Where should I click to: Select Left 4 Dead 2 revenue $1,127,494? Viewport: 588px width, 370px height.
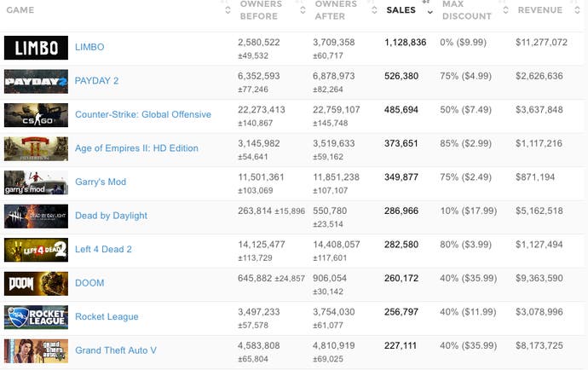click(x=539, y=245)
